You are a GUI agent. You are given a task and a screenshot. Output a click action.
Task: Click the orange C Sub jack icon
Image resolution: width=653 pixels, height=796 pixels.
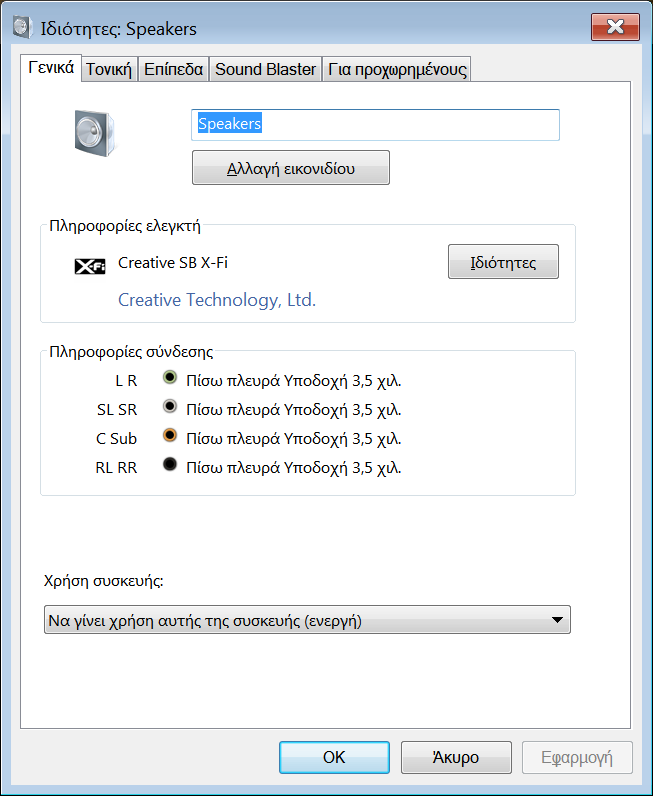coord(170,436)
